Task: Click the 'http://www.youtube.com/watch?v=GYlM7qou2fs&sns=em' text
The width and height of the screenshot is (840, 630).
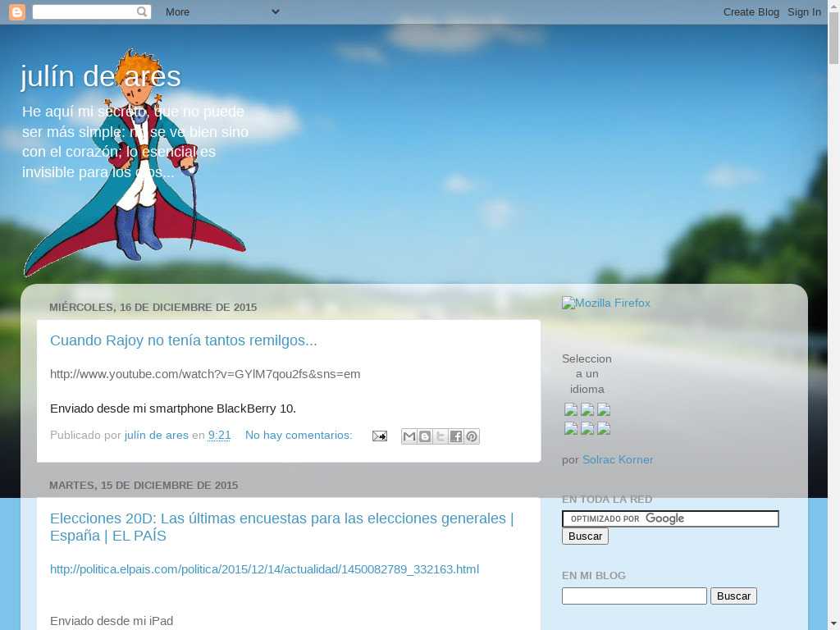Action: click(205, 374)
